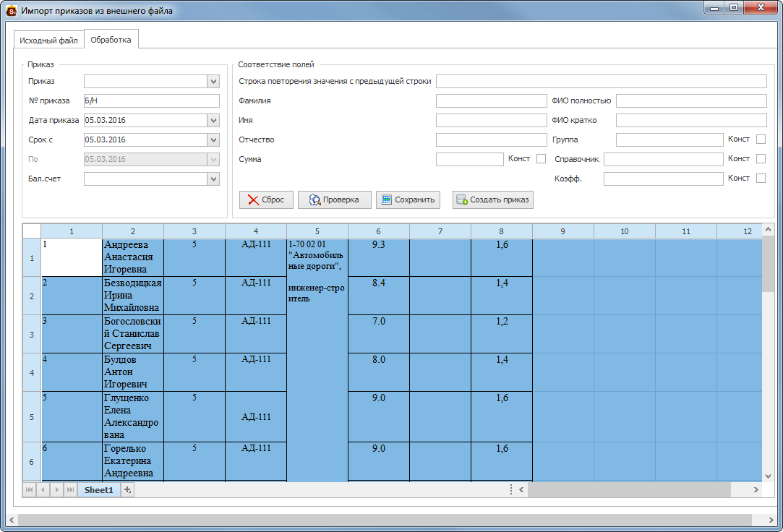Click the window bottom scroll right arrow

[771, 520]
